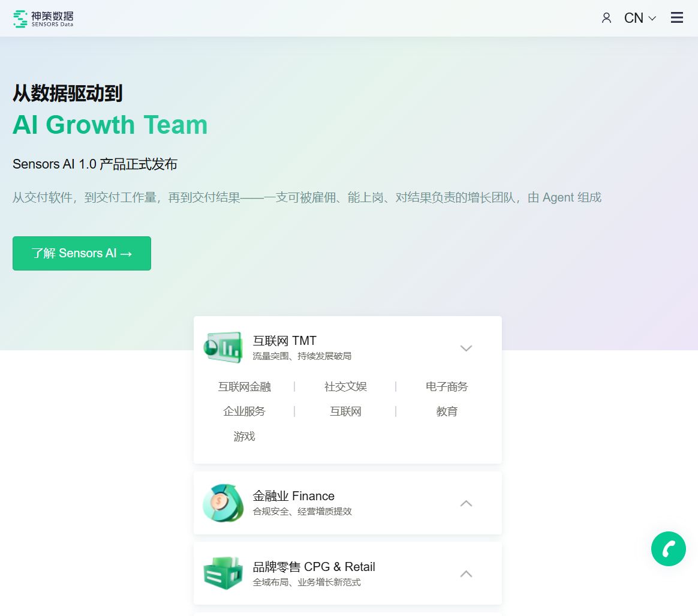Click the AI Growth Team headline
The width and height of the screenshot is (698, 616).
110,125
